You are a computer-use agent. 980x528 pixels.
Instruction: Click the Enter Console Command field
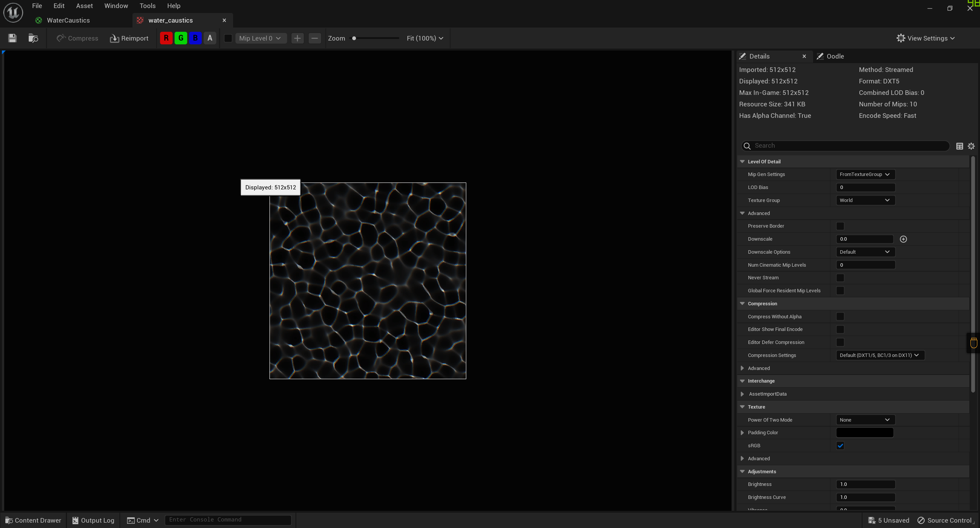tap(228, 520)
